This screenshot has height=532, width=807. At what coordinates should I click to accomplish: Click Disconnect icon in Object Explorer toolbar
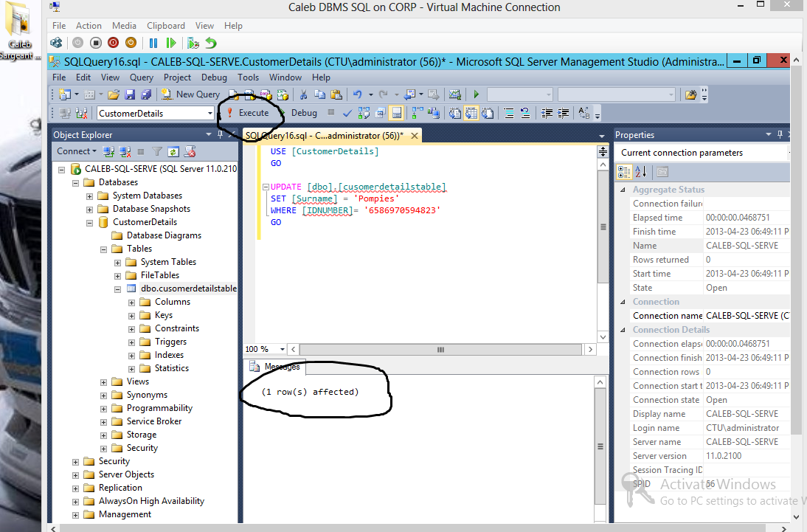[x=125, y=151]
